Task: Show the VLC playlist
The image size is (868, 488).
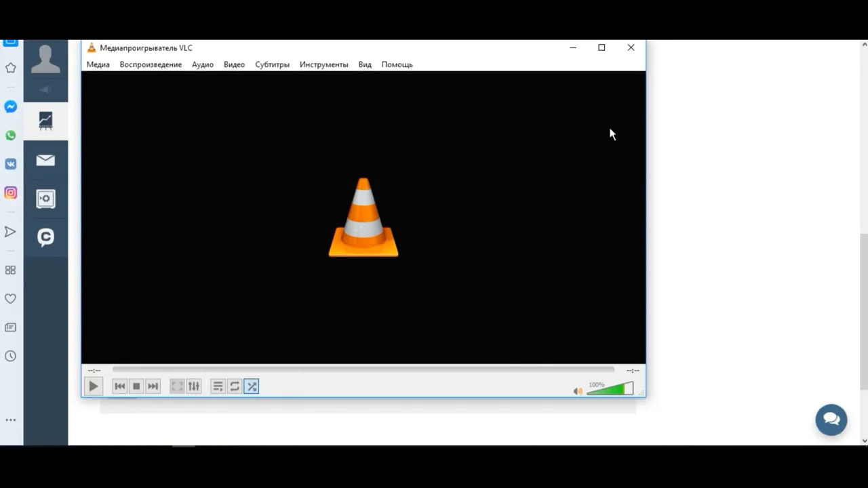Action: tap(218, 386)
